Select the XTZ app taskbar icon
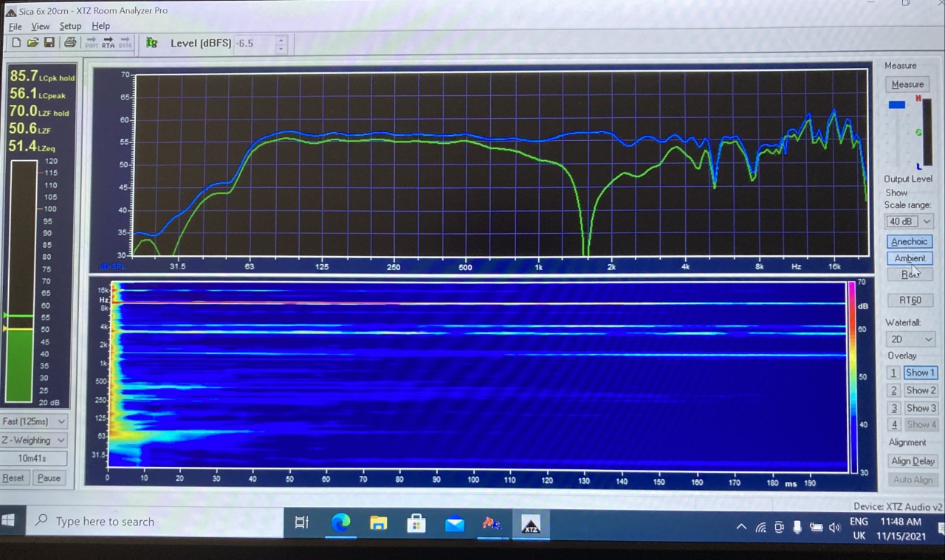 530,524
